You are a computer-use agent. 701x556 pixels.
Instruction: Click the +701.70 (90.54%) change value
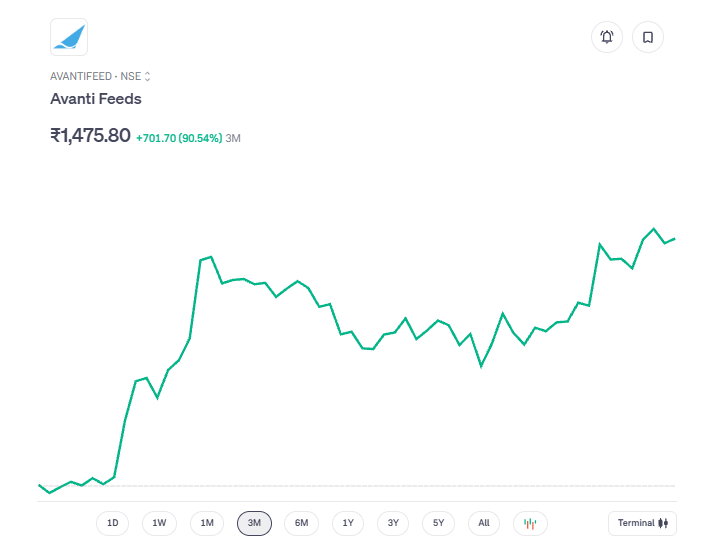(179, 138)
